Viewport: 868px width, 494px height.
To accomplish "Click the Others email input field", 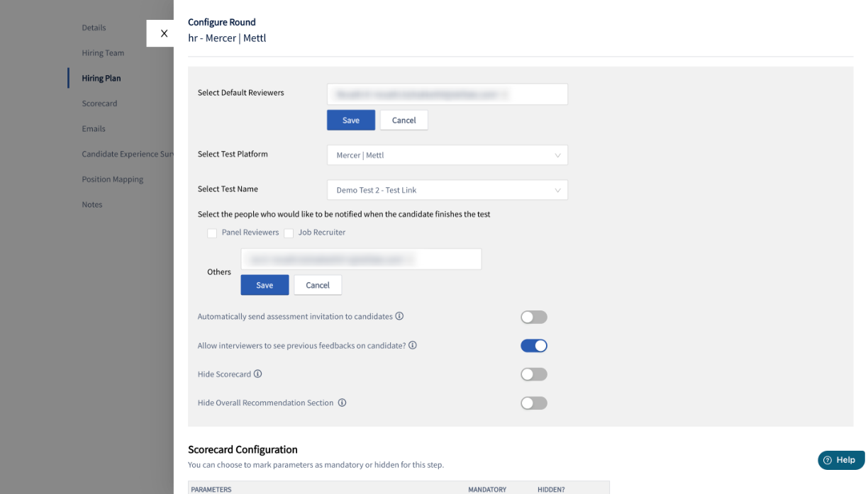I will point(361,259).
